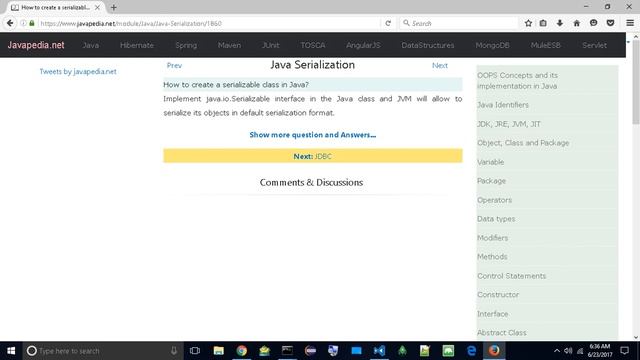Open 'Variable' sidebar topic
This screenshot has height=360, width=640.
tap(491, 162)
